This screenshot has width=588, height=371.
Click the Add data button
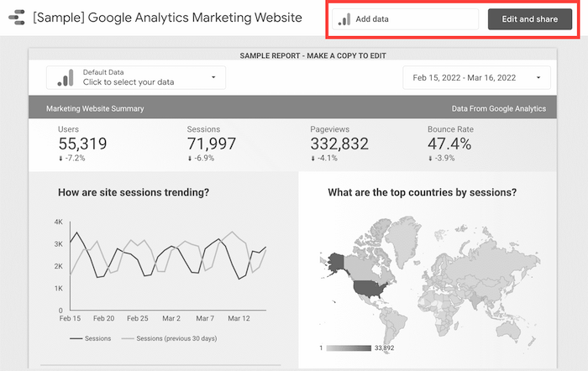pyautogui.click(x=405, y=19)
